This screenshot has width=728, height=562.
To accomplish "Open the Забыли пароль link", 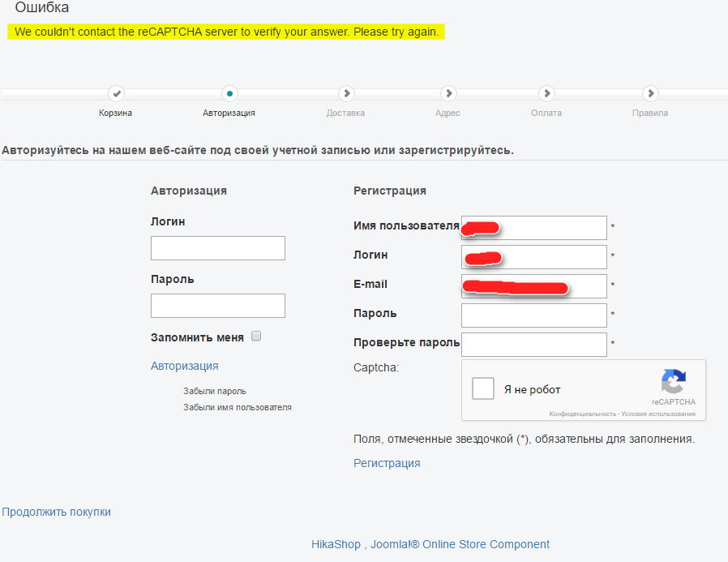I will (x=215, y=391).
